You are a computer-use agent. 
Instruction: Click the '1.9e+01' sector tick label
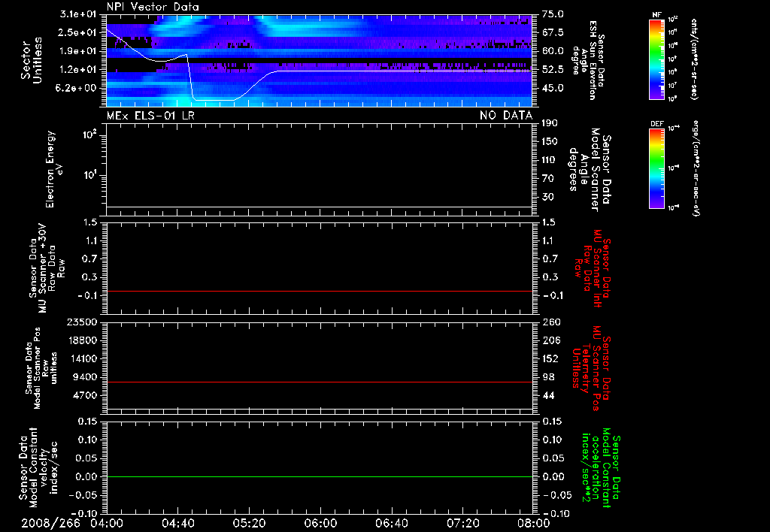click(x=77, y=51)
